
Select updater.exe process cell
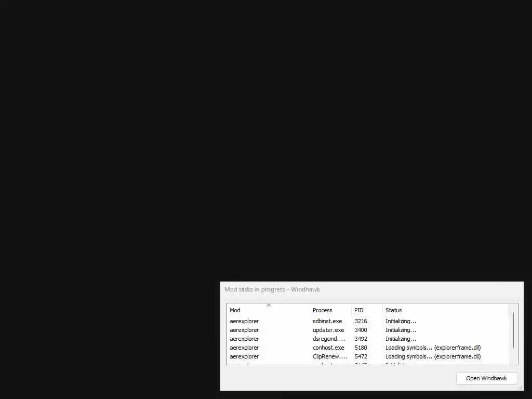pyautogui.click(x=328, y=330)
